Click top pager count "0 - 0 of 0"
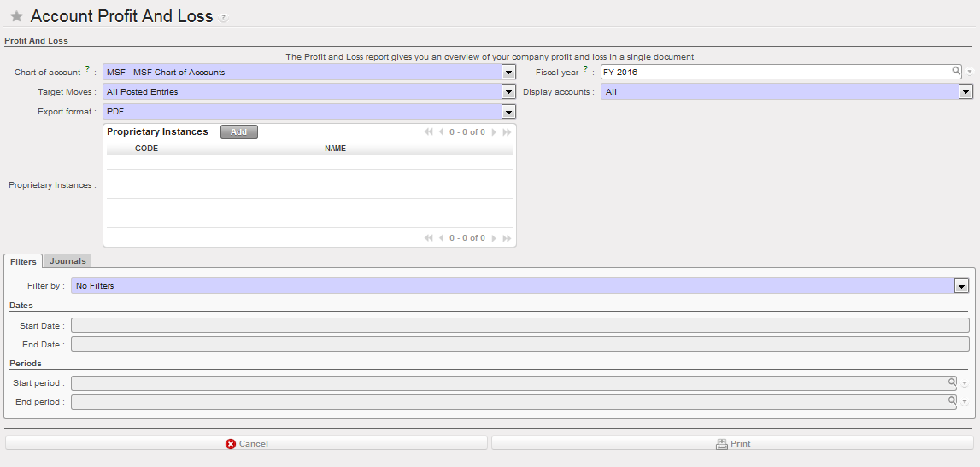 coord(467,131)
